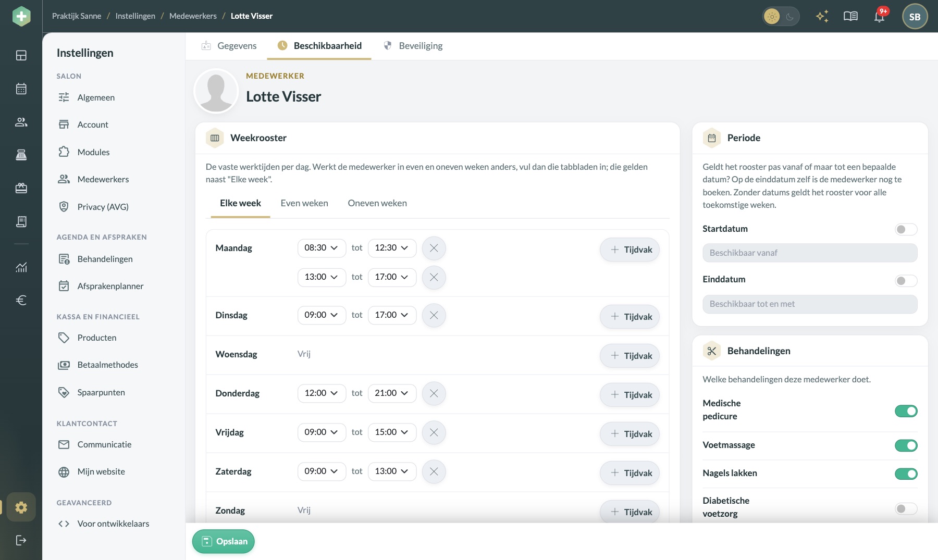Click the AI sparkle icon in header

coord(822,16)
